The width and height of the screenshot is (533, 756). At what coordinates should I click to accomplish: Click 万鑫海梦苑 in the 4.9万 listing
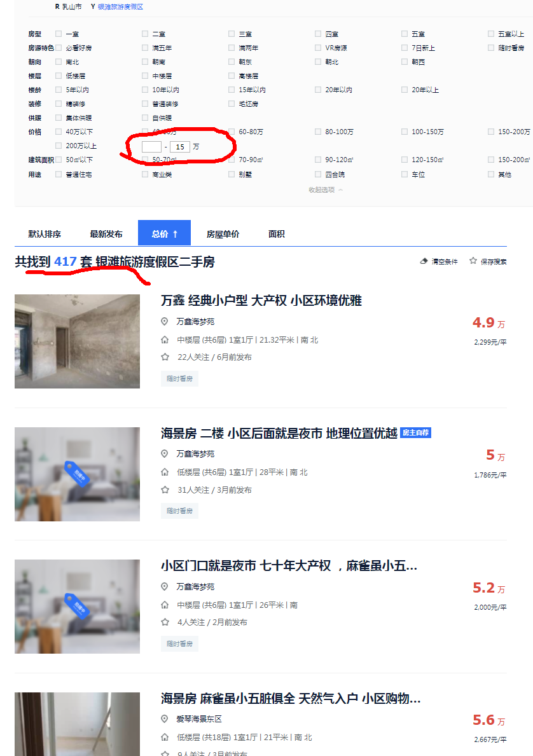click(x=195, y=322)
